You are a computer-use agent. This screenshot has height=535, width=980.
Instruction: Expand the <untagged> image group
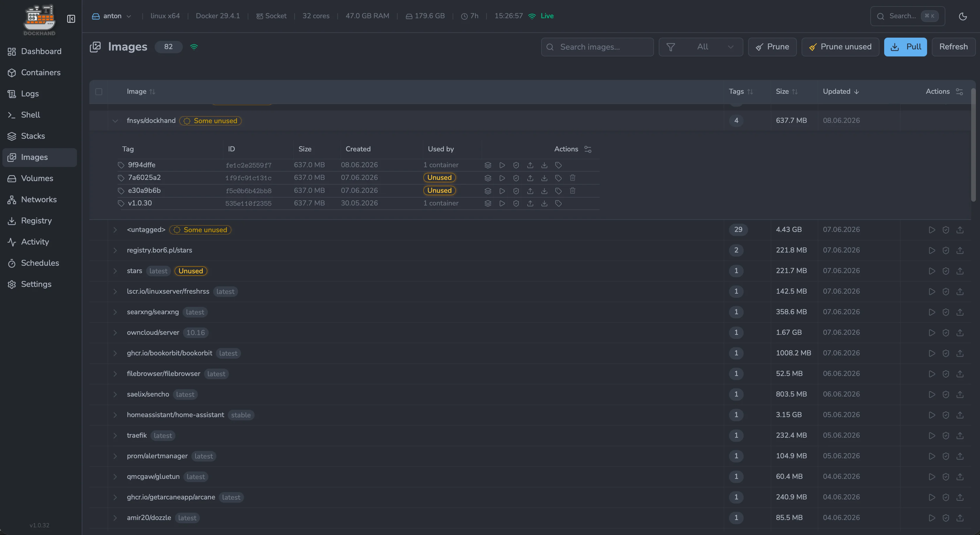pos(115,230)
